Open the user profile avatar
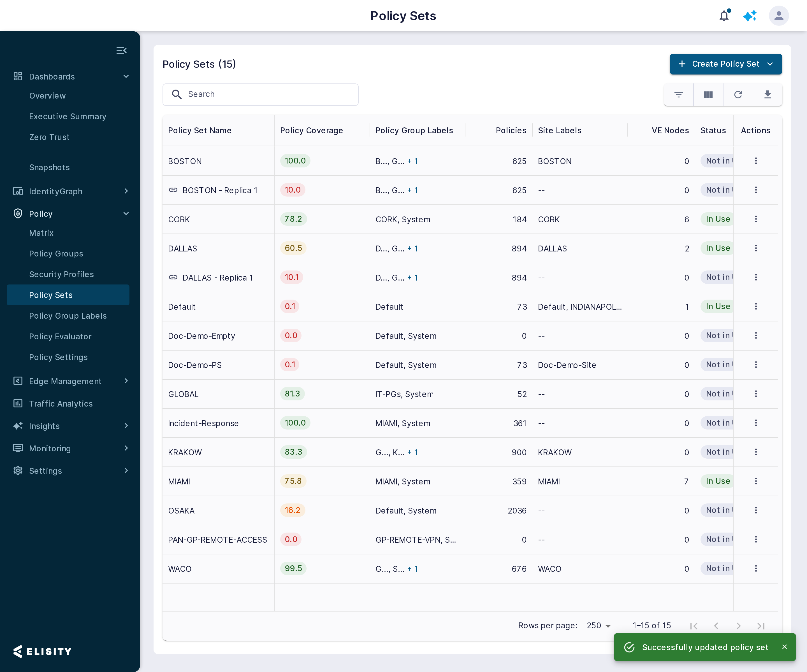Image resolution: width=807 pixels, height=672 pixels. (779, 16)
